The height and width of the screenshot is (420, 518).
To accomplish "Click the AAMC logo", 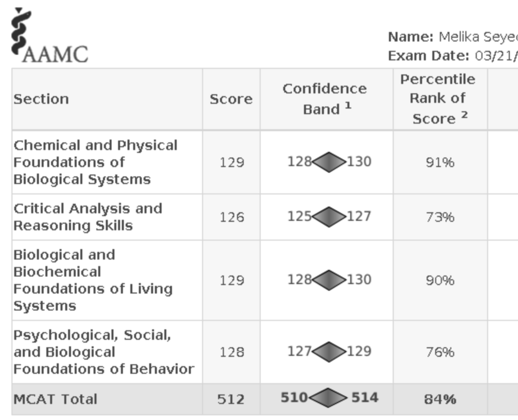I will click(x=49, y=37).
